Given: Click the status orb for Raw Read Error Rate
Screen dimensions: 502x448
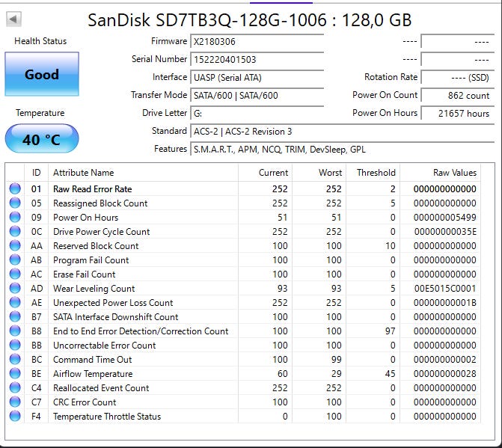Looking at the screenshot, I should (15, 188).
